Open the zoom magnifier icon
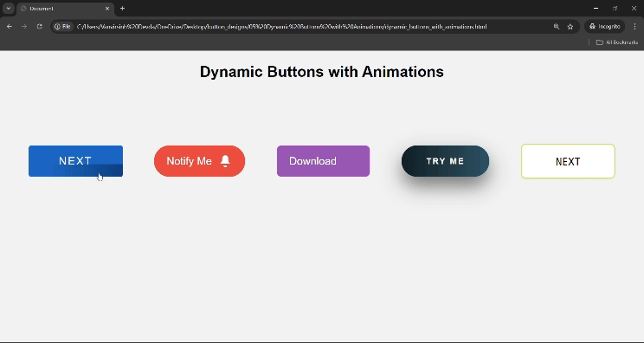644x343 pixels. pyautogui.click(x=557, y=26)
